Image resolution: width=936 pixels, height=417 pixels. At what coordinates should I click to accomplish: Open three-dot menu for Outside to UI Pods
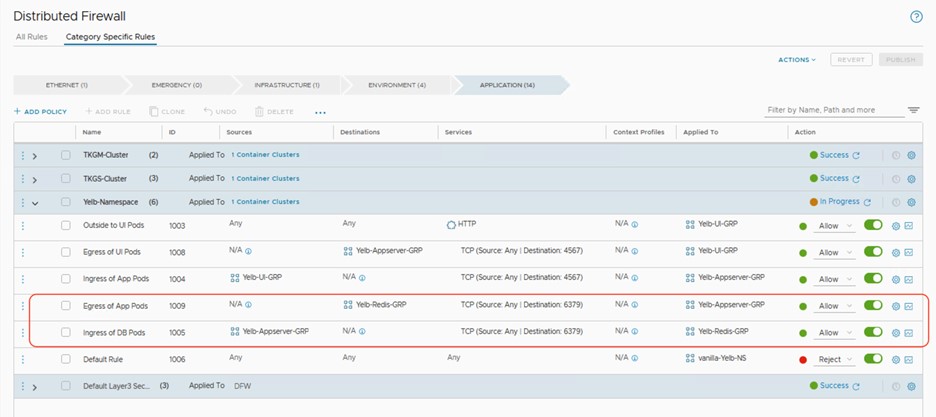(22, 225)
